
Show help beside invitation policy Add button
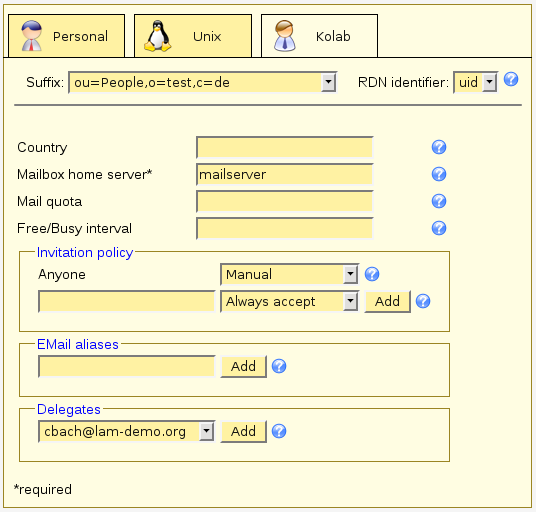click(423, 301)
